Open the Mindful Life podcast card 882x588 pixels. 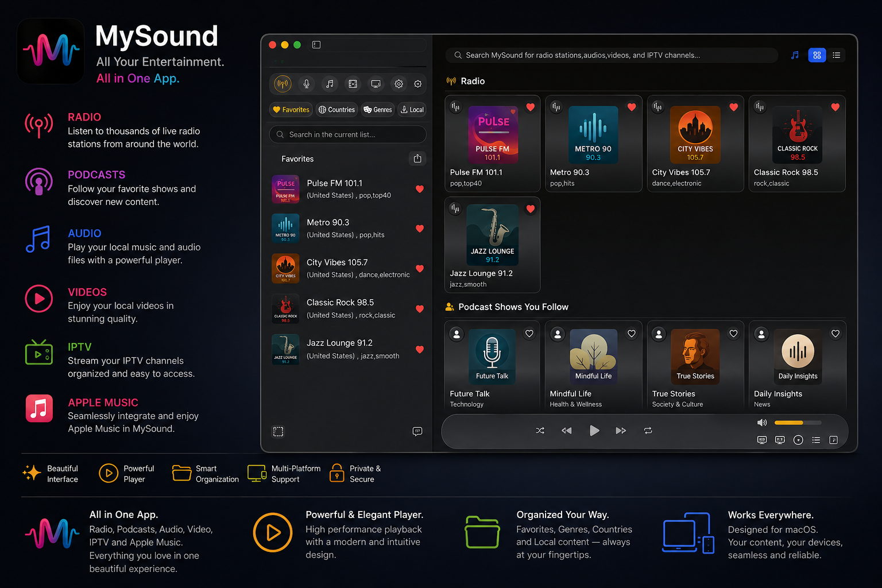(593, 365)
